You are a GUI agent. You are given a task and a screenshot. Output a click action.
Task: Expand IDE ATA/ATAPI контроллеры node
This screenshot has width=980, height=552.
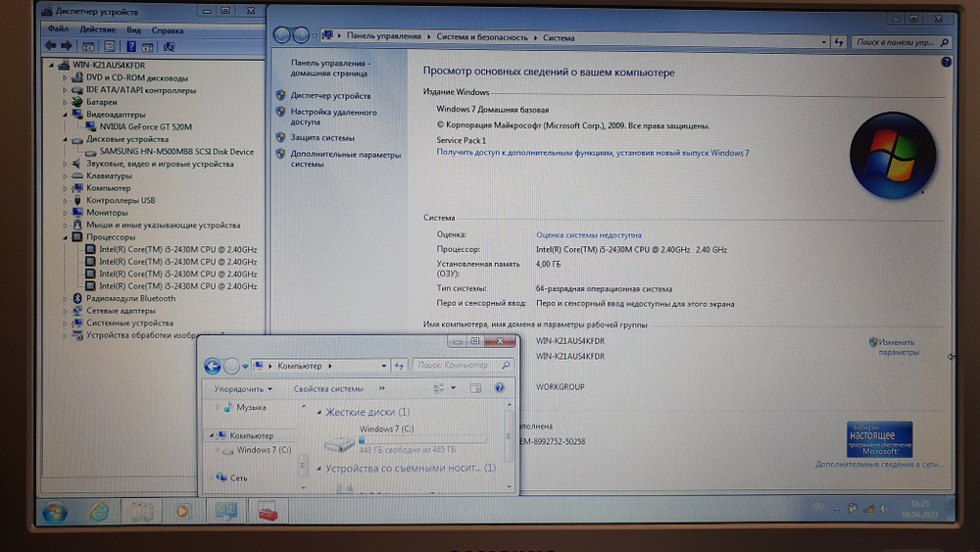[x=65, y=90]
